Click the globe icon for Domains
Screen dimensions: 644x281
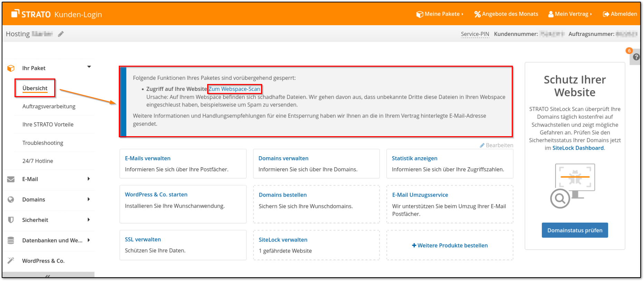[11, 199]
